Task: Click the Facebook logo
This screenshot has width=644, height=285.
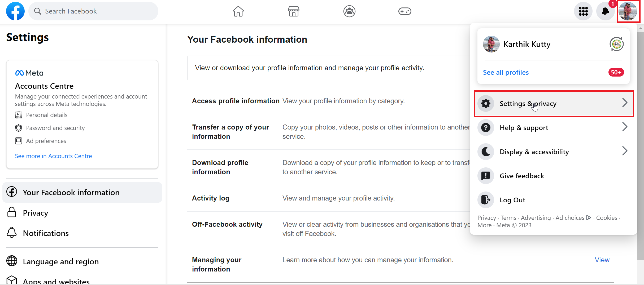Action: pyautogui.click(x=15, y=11)
